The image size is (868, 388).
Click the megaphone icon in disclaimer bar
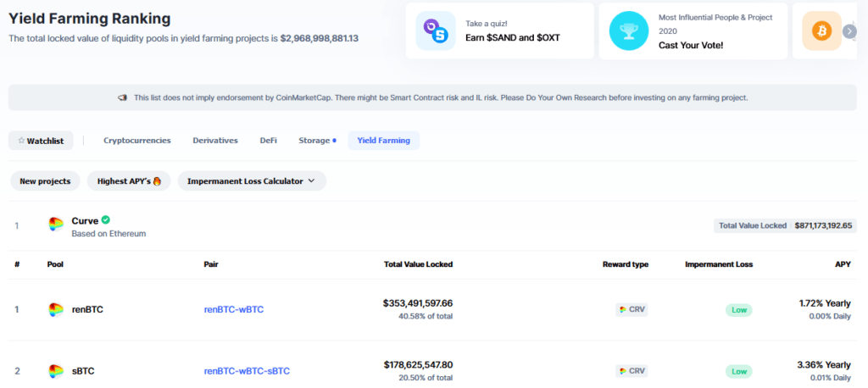coord(123,98)
